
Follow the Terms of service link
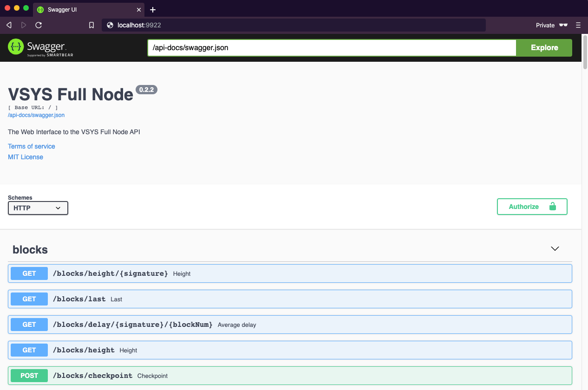click(x=31, y=146)
